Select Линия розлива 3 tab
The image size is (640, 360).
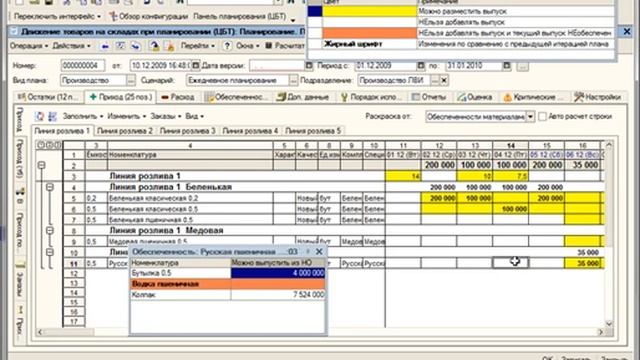187,131
